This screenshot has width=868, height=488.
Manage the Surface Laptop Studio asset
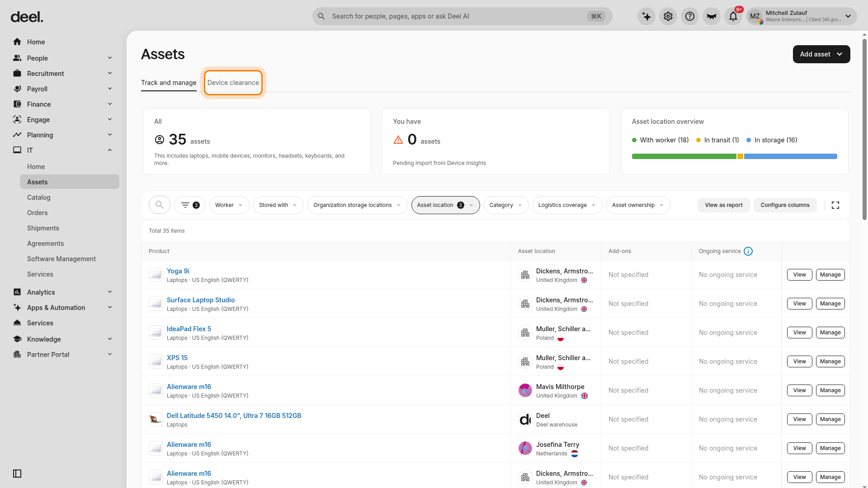pyautogui.click(x=830, y=304)
